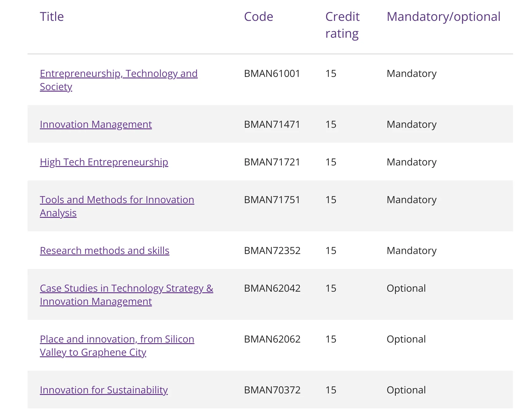Select the Research methods and skills link

point(104,251)
